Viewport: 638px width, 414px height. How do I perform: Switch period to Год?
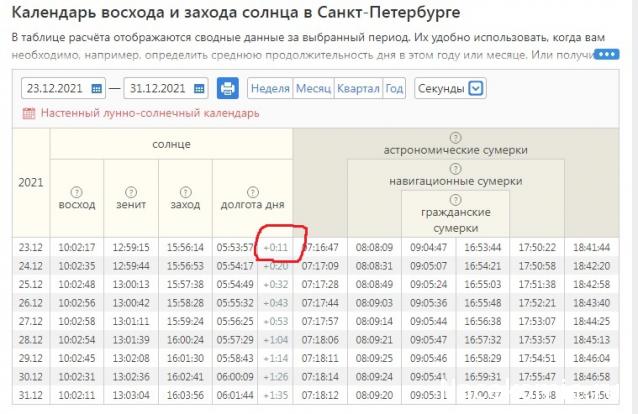click(x=394, y=88)
